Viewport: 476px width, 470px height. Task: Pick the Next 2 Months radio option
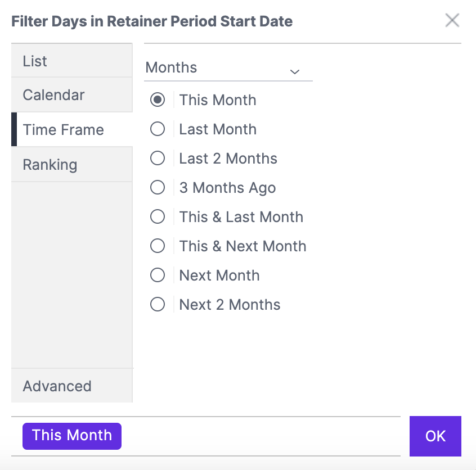(x=158, y=304)
